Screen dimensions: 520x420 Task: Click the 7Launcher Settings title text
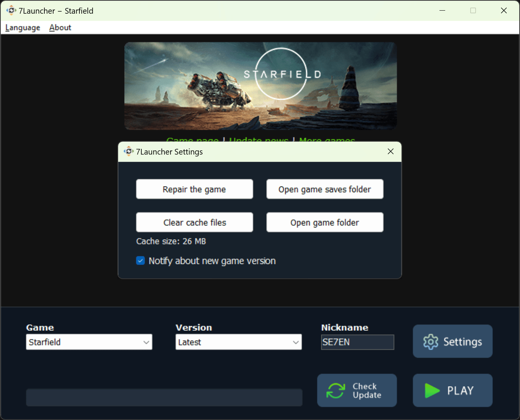(x=169, y=152)
